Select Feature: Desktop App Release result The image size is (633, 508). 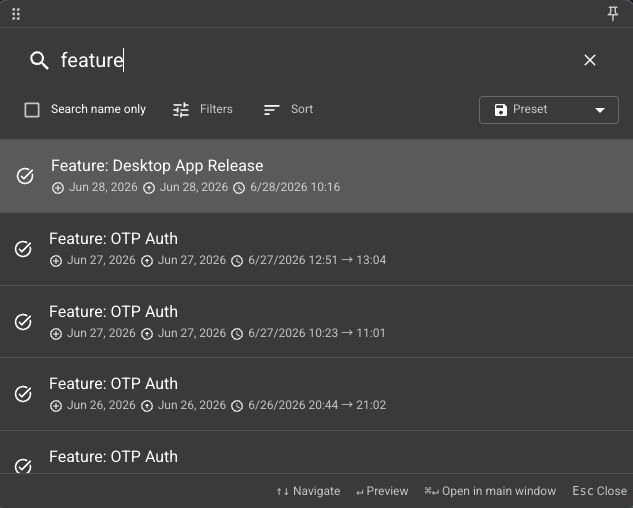[316, 176]
